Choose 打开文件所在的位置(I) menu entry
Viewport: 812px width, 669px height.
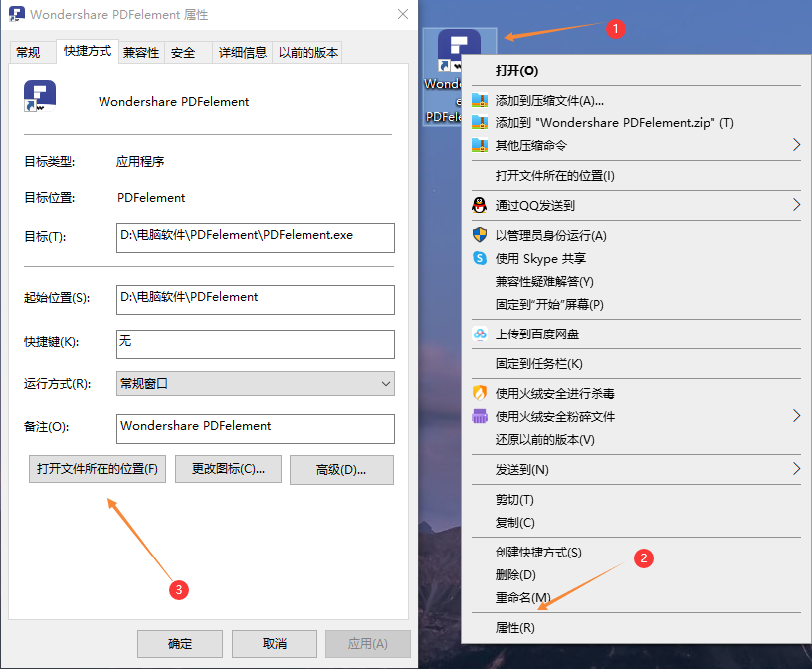pos(636,175)
